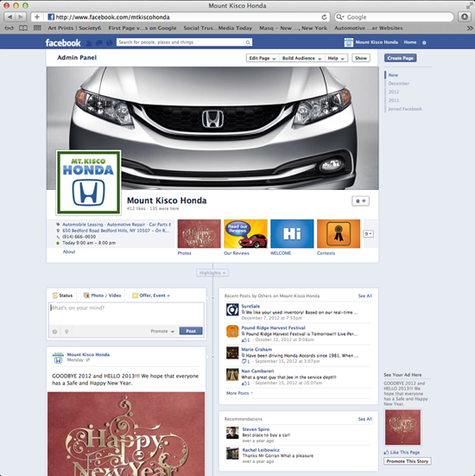Select the Offer, Event + tab
The width and height of the screenshot is (475, 476).
click(x=151, y=295)
